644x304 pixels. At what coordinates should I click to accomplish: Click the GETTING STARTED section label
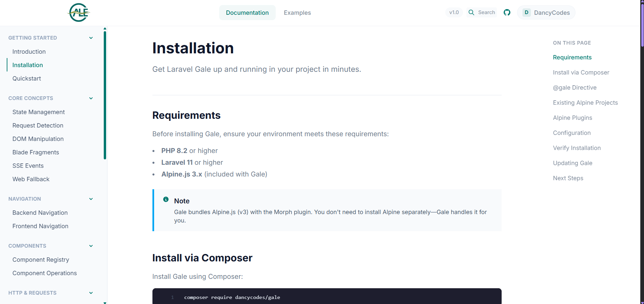33,38
